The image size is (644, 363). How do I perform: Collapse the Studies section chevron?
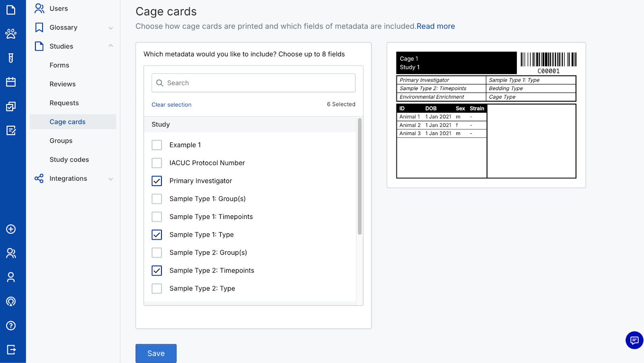click(111, 46)
